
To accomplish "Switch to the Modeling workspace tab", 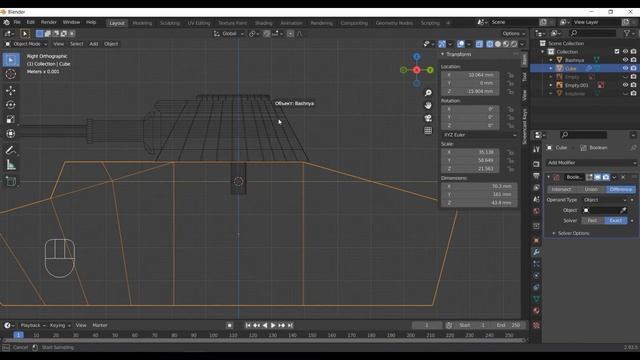I will [x=142, y=23].
